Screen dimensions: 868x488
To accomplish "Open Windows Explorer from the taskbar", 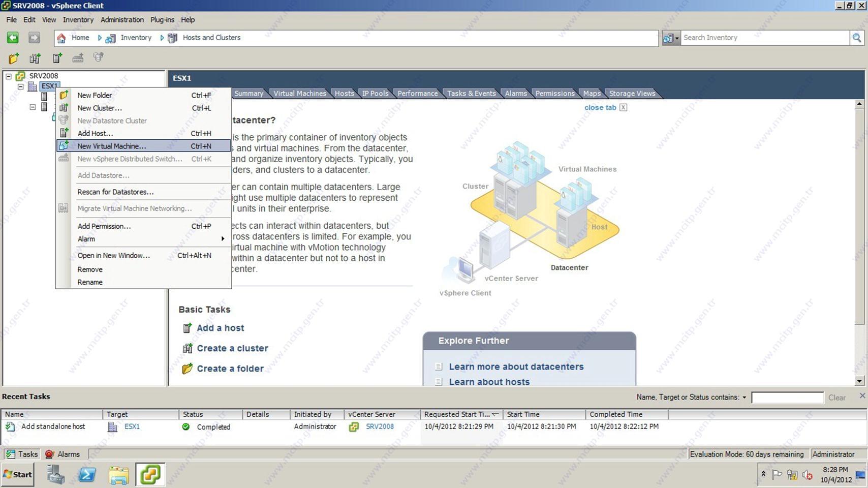I will pos(119,474).
